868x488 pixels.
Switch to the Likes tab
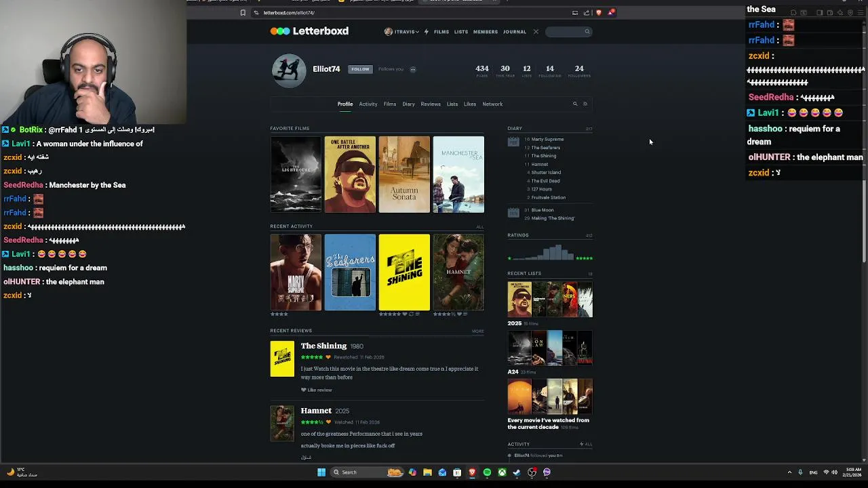click(470, 104)
